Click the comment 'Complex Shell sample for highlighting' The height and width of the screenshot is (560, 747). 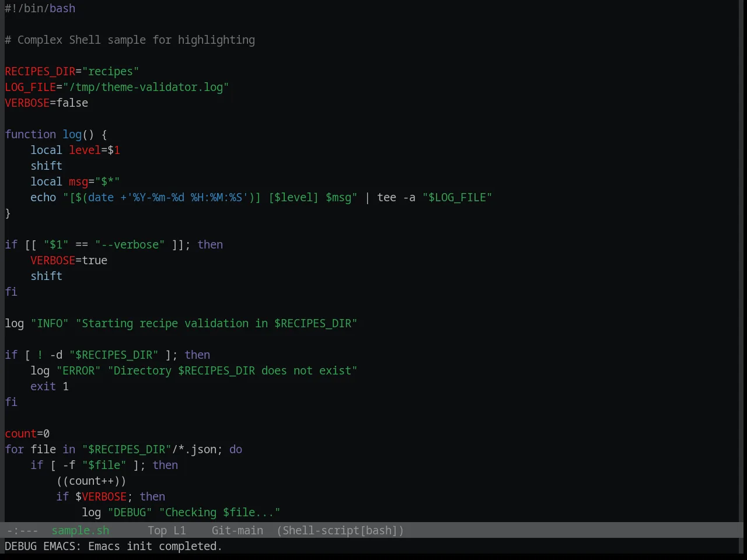pos(130,40)
